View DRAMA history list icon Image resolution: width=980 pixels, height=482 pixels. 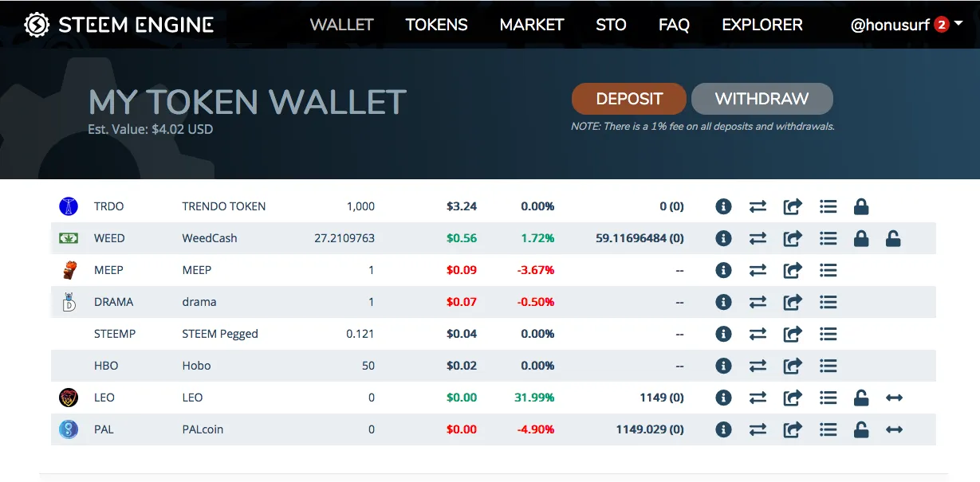(828, 302)
